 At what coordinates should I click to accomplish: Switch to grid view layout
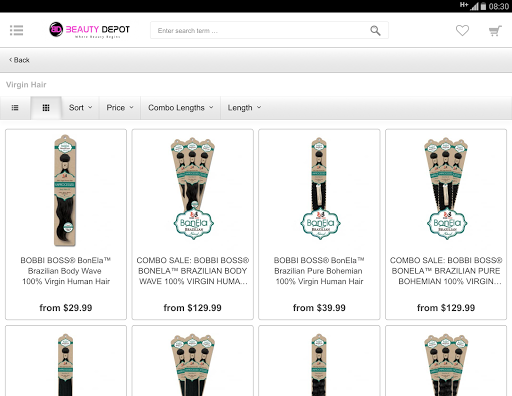pos(46,108)
